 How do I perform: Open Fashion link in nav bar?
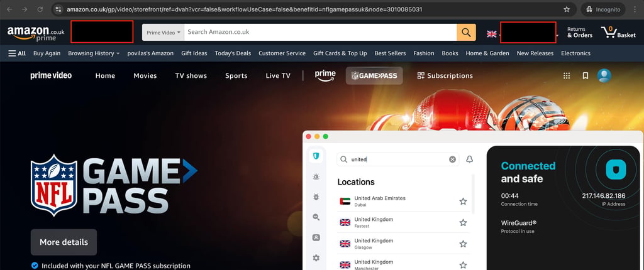tap(423, 53)
